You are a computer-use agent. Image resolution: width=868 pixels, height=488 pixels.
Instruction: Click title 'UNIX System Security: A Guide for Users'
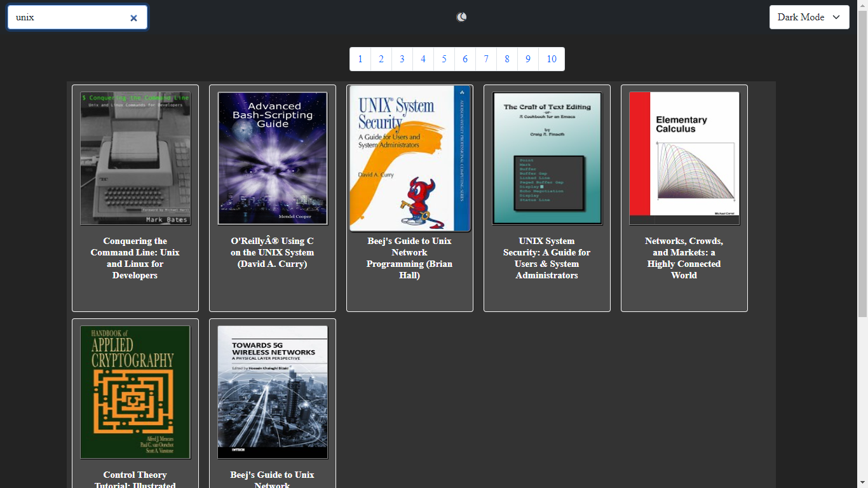(547, 258)
